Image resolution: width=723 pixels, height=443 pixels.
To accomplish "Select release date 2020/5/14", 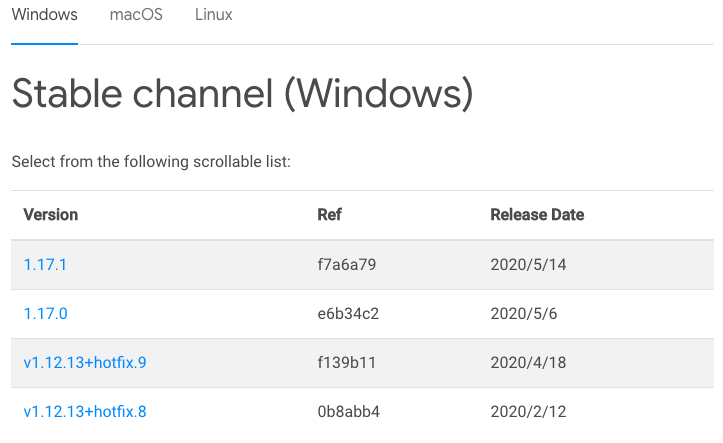I will pos(528,265).
